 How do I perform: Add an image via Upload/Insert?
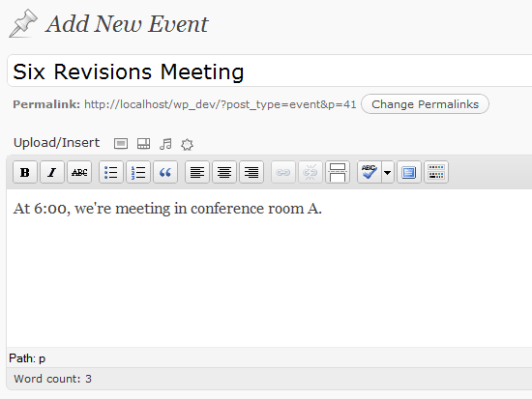pos(121,144)
